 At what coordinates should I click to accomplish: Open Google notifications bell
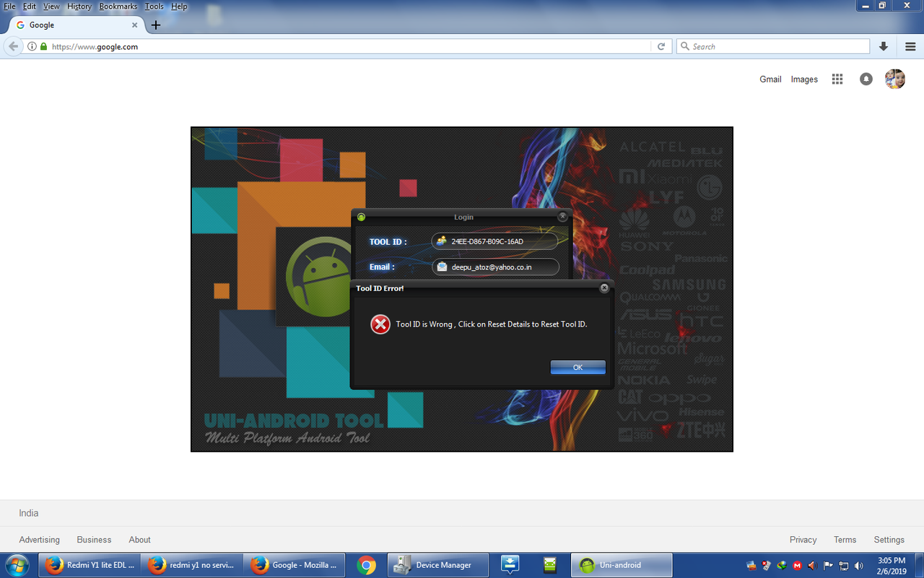(866, 79)
